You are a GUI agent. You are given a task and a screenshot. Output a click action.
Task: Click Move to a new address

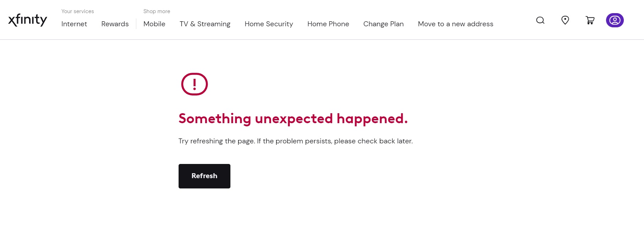coord(455,24)
